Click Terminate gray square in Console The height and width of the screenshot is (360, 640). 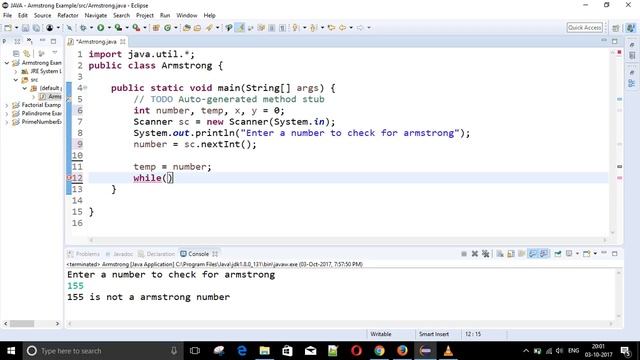(464, 254)
